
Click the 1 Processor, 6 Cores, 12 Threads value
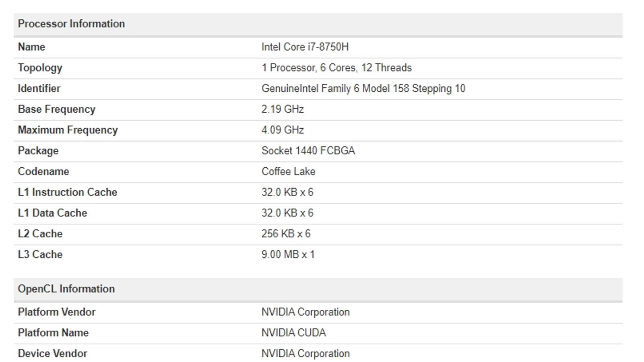(336, 68)
